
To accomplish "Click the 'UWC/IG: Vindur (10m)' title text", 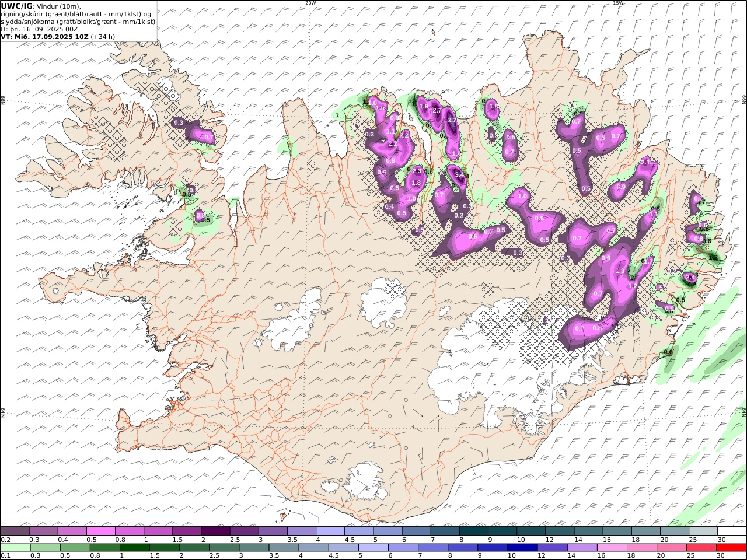I will pos(41,6).
